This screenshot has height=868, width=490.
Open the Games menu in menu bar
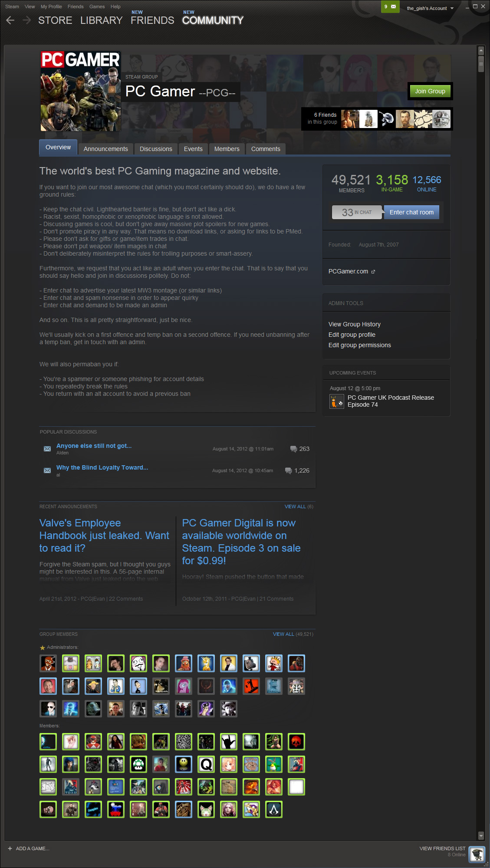97,7
